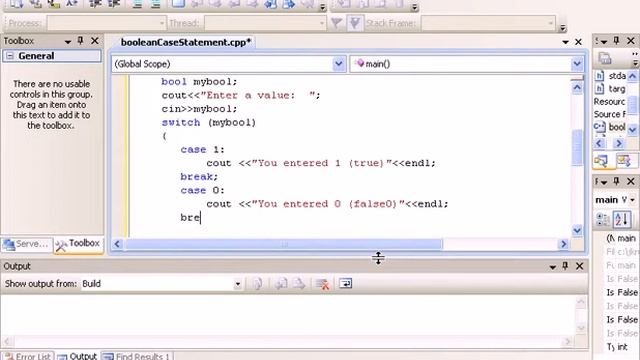Sort properties by category
Screen dimensions: 640x360
click(x=602, y=220)
